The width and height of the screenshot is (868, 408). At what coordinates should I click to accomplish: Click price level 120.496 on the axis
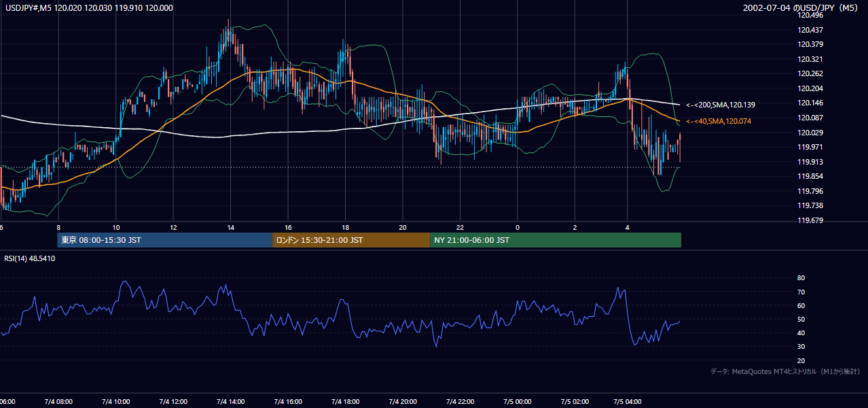pyautogui.click(x=810, y=15)
